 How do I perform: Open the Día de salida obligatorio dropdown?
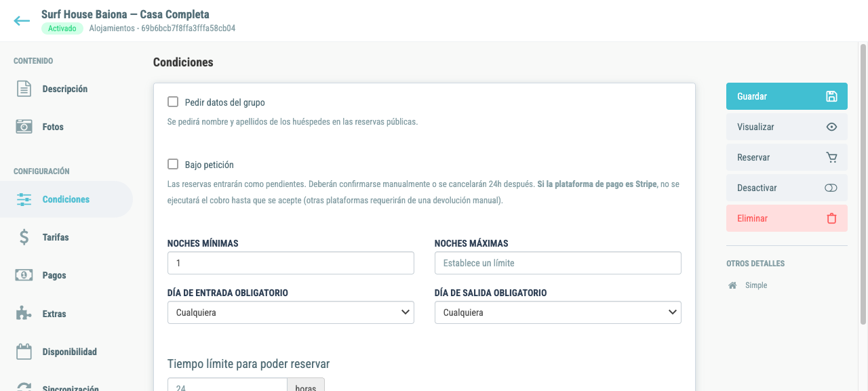[x=558, y=312]
